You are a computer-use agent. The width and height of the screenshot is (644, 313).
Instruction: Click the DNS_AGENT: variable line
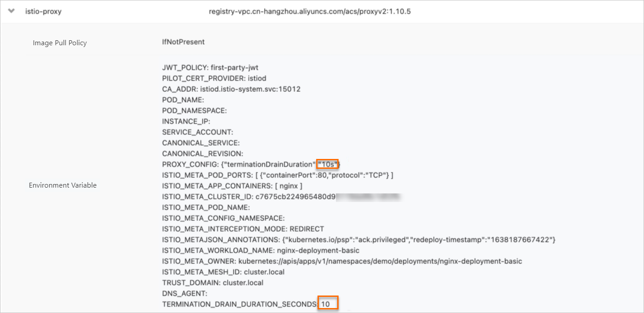[x=185, y=293]
